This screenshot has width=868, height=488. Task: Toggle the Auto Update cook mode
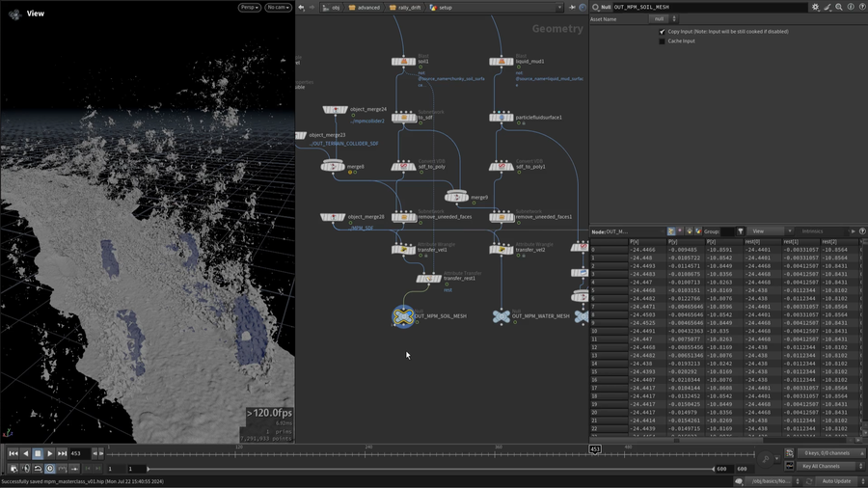click(x=835, y=480)
